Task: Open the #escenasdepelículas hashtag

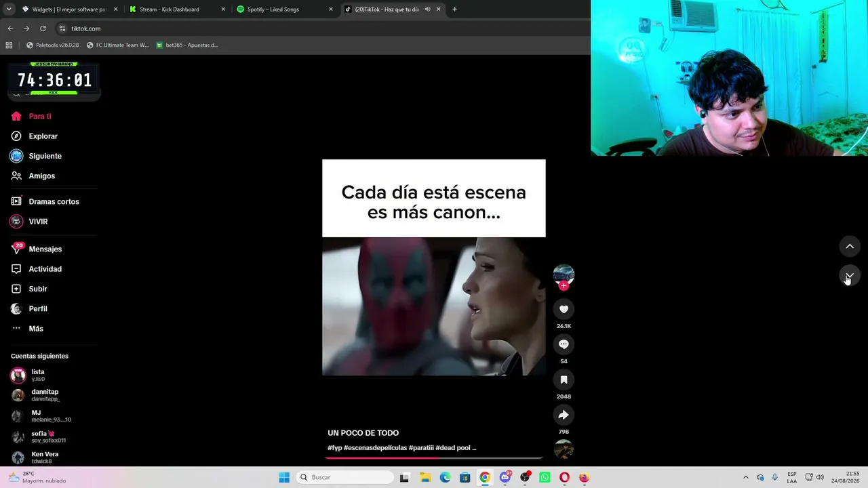Action: (x=375, y=448)
